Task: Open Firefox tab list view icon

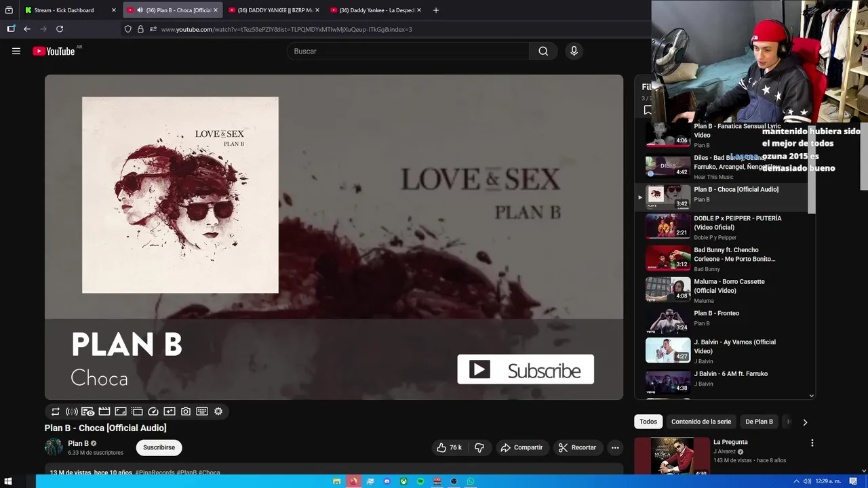Action: 9,10
